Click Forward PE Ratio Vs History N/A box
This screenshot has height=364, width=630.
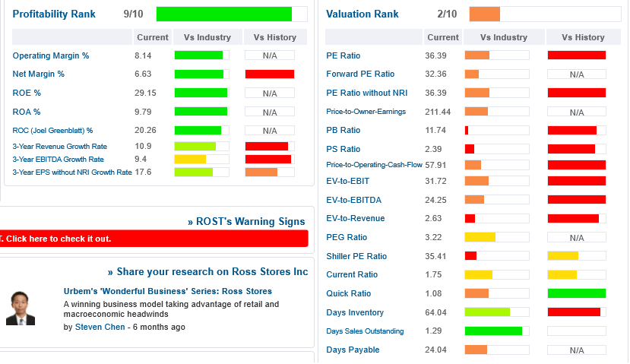(577, 74)
